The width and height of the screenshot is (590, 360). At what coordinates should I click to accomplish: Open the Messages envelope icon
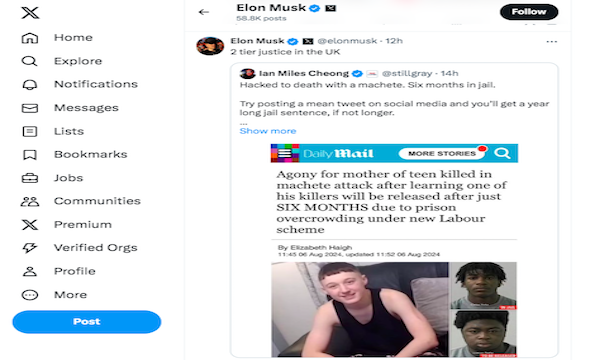click(x=30, y=108)
